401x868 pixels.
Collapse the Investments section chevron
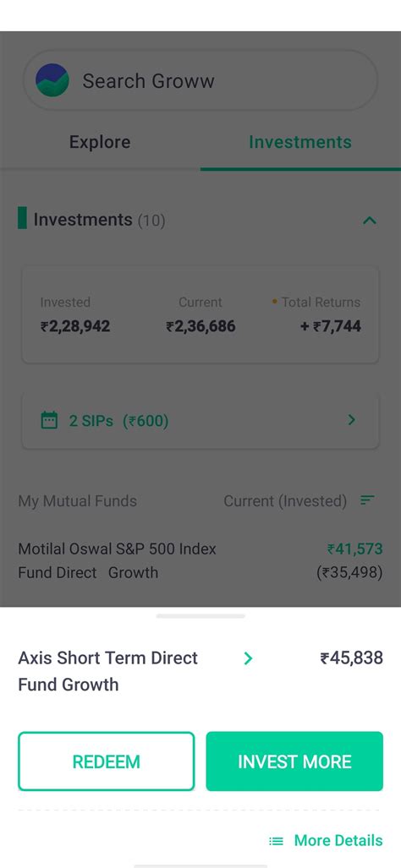[x=370, y=221]
